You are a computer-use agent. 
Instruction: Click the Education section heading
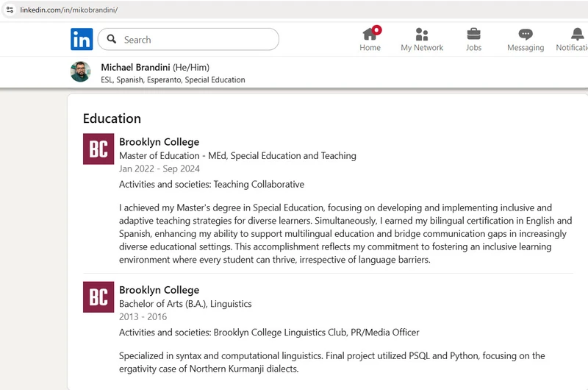pos(112,118)
